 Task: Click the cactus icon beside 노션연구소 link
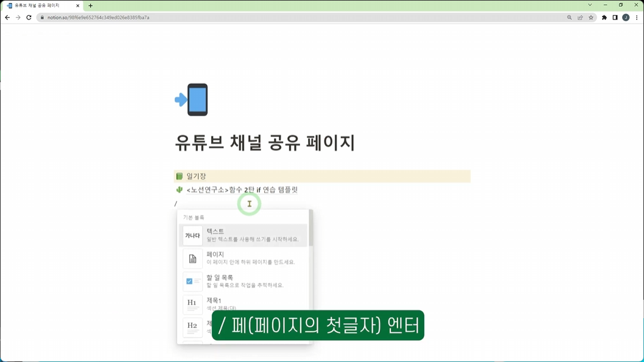(180, 190)
